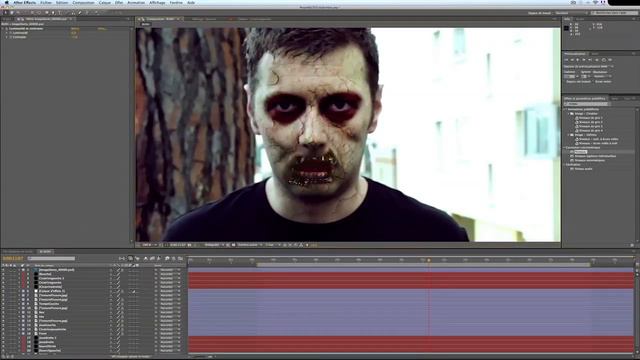The height and width of the screenshot is (360, 640).
Task: Click the timeline layer search field
Action: [51, 258]
